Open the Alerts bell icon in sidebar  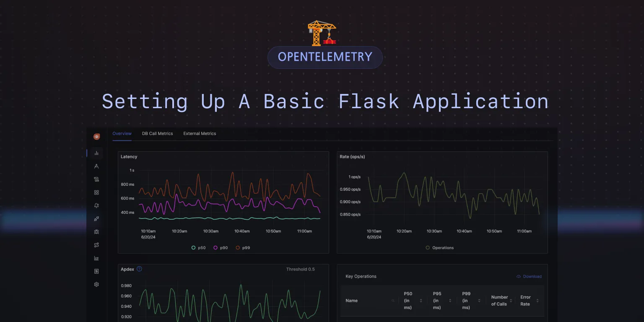click(96, 205)
